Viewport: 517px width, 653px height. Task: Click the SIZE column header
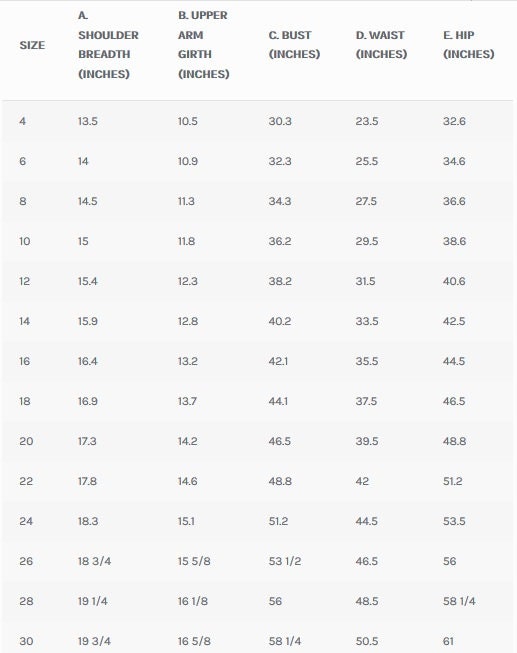(32, 45)
